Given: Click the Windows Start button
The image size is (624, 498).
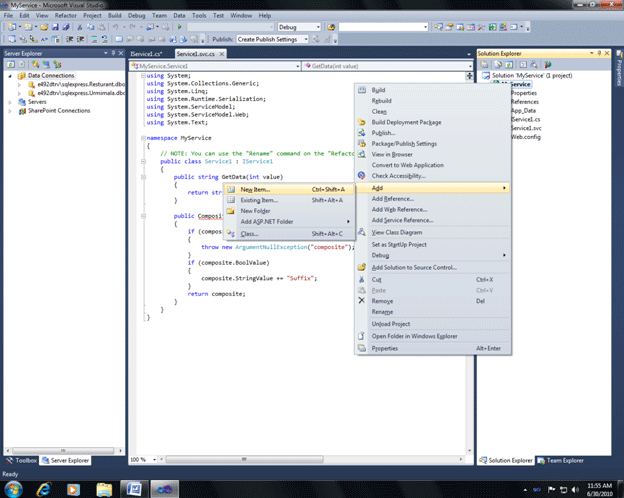Looking at the screenshot, I should point(14,487).
